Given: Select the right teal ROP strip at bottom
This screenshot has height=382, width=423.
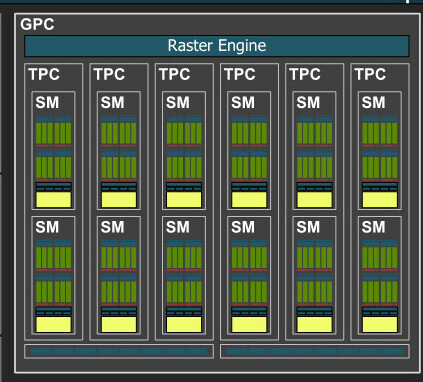Looking at the screenshot, I should point(315,351).
